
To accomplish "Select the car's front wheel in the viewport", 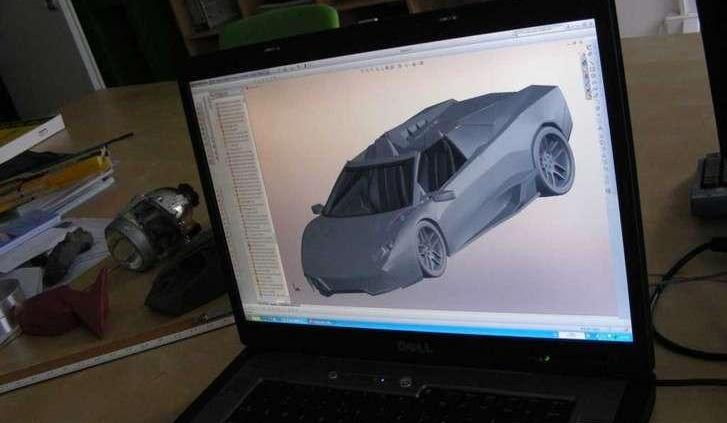I will point(432,246).
